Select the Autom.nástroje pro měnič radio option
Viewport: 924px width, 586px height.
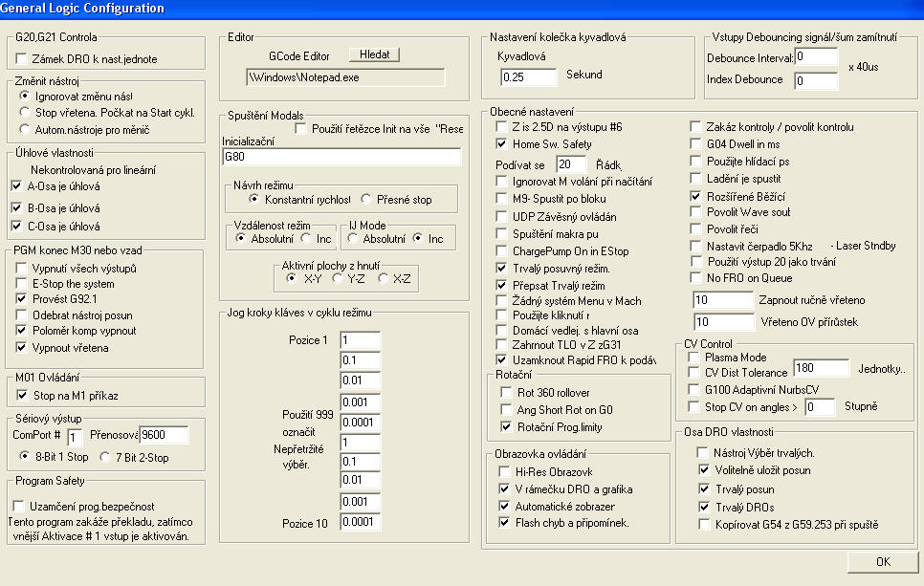pos(25,129)
